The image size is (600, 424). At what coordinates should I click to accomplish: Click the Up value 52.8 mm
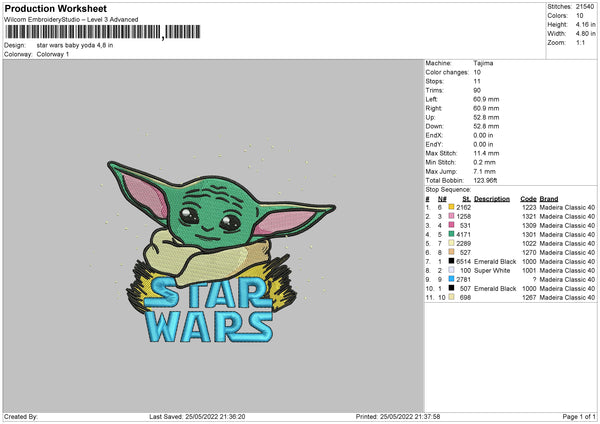coord(486,117)
